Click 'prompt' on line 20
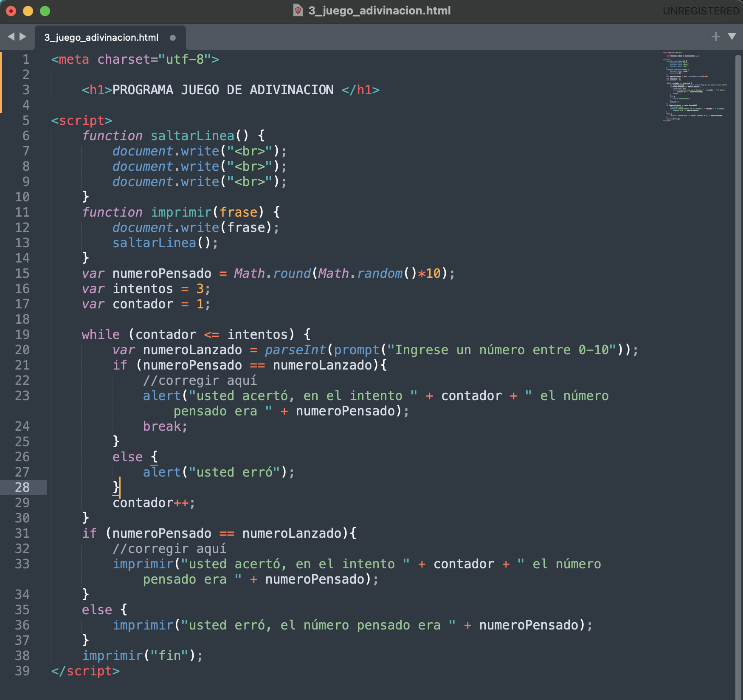Image resolution: width=743 pixels, height=700 pixels. 356,350
